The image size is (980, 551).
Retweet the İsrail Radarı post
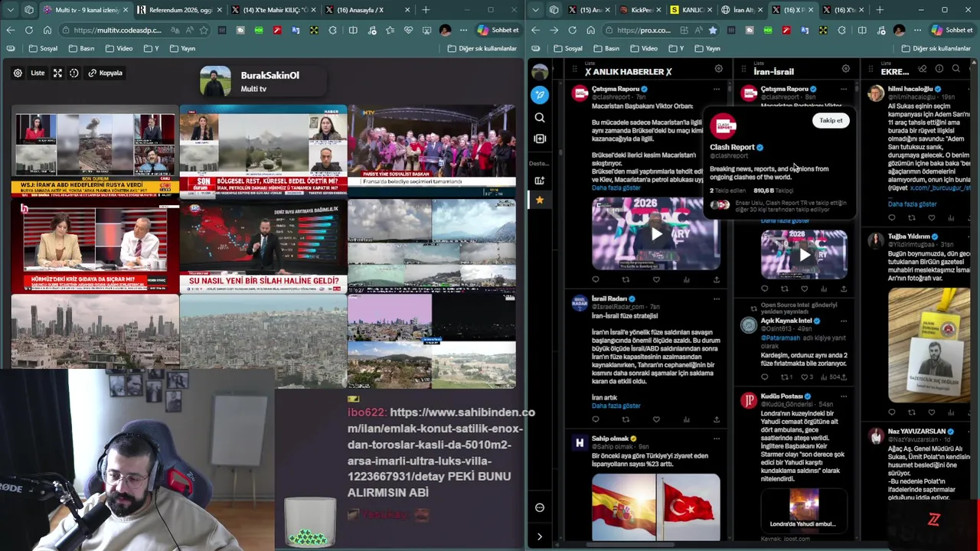[x=626, y=419]
